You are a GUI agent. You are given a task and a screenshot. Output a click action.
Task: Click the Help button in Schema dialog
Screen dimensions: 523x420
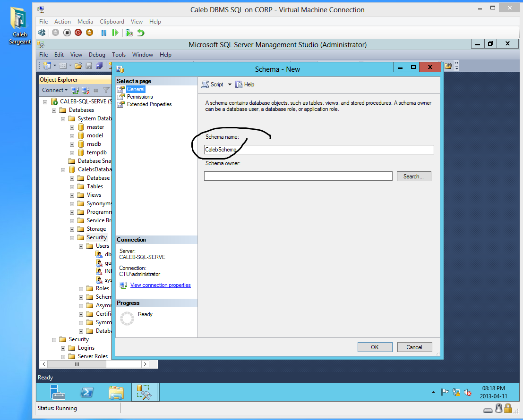[244, 84]
